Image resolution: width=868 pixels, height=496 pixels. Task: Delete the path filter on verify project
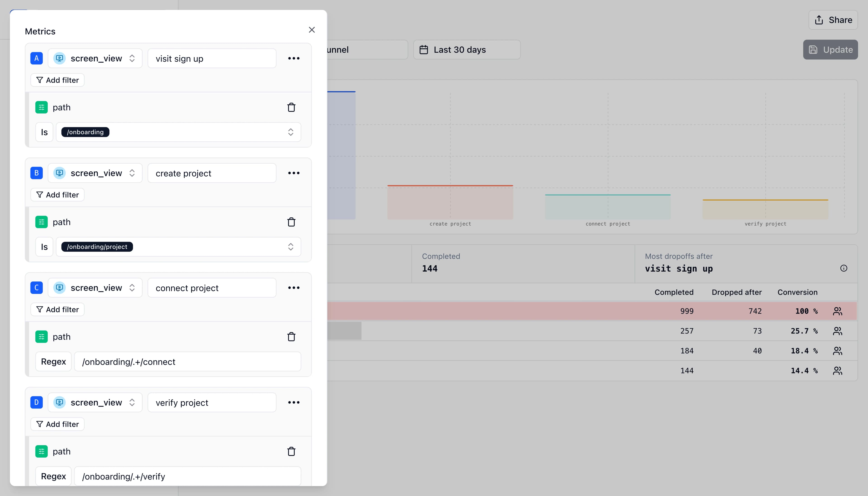tap(292, 451)
